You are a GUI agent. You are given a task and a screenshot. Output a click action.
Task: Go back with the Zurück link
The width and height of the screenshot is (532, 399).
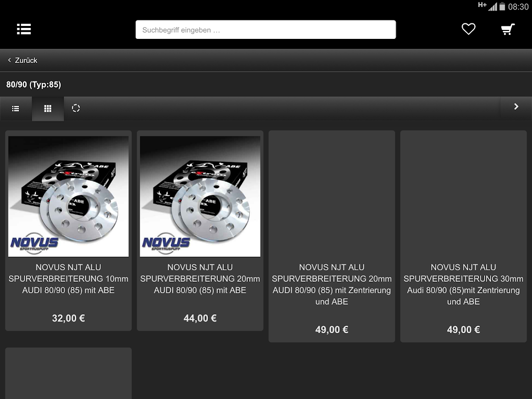22,60
